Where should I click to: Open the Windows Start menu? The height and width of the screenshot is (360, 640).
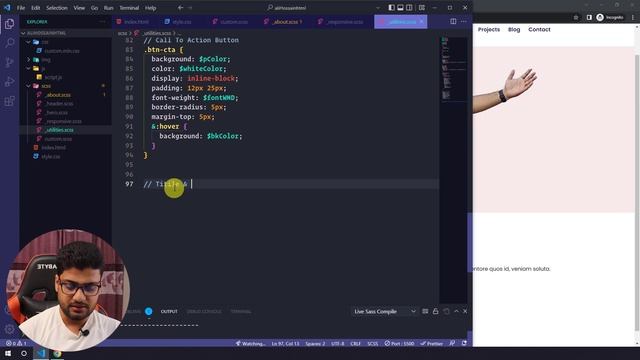pos(8,353)
